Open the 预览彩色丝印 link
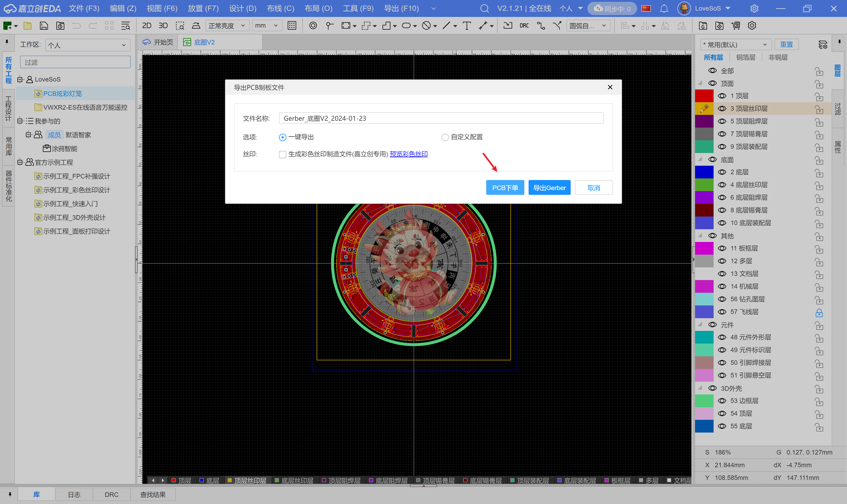 click(409, 154)
